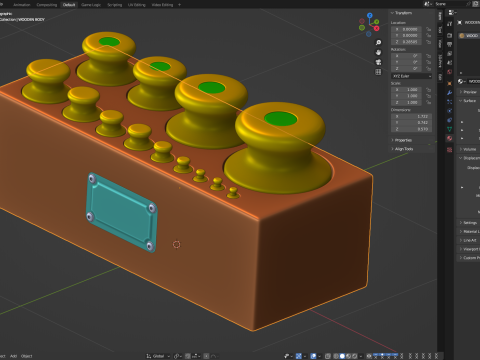Click the zoom view magnifier icon
The width and height of the screenshot is (480, 360).
[x=378, y=42]
